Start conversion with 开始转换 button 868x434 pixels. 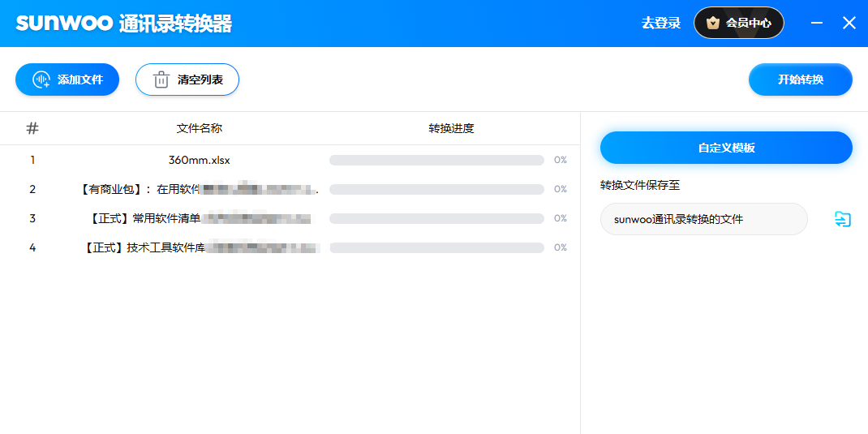(800, 79)
